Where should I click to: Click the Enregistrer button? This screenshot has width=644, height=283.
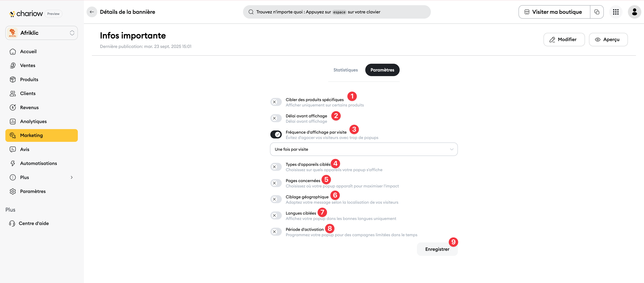click(437, 249)
